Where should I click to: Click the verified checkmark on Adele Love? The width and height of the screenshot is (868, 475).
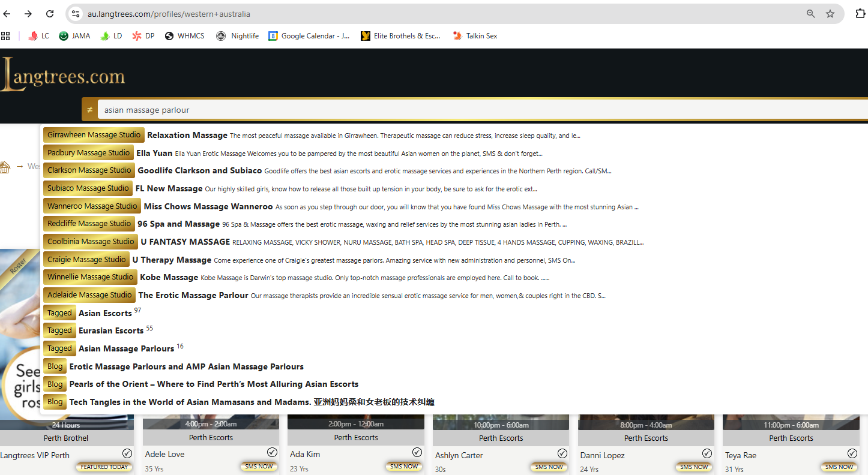(x=273, y=452)
